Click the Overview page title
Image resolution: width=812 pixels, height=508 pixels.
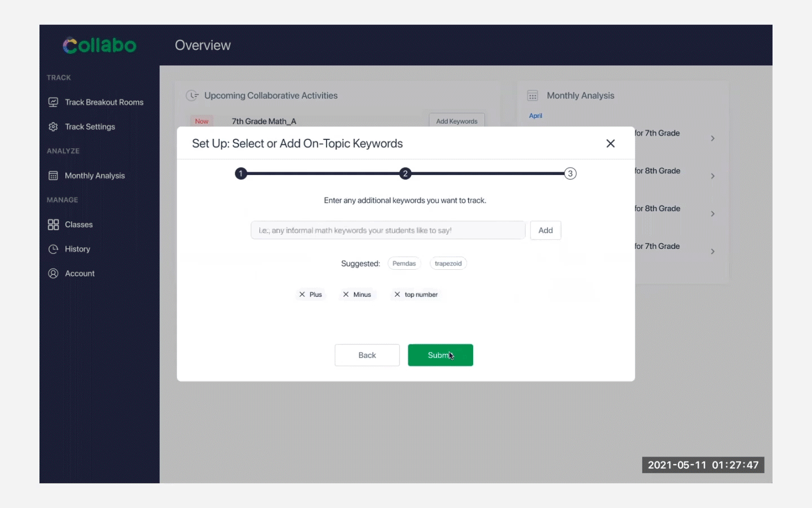coord(202,45)
